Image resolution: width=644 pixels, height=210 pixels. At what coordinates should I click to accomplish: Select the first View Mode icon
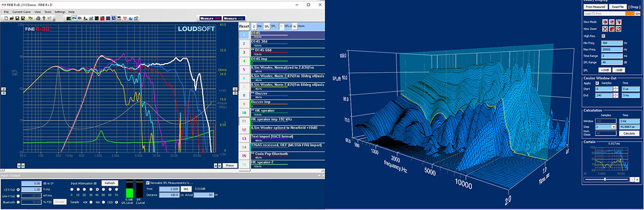605,22
